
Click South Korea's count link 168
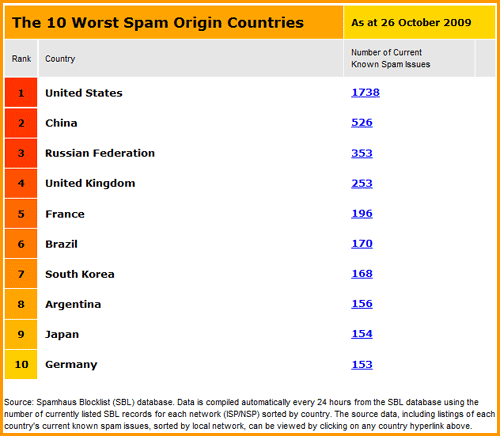(362, 274)
